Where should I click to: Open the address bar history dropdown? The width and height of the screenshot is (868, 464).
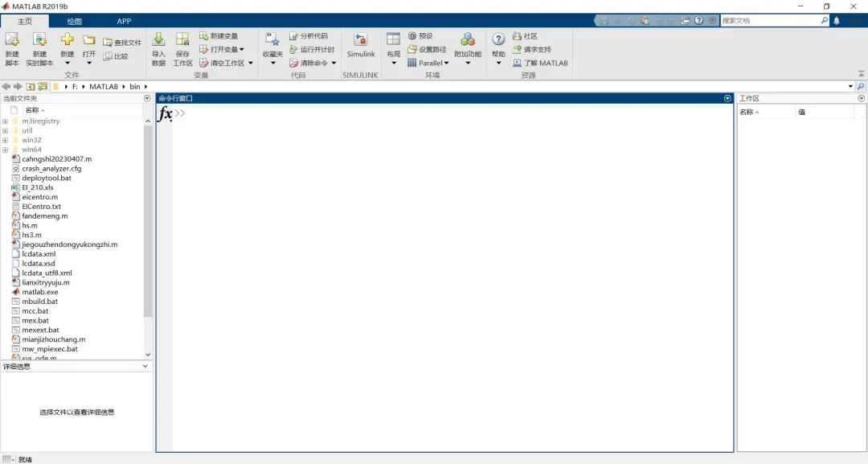pyautogui.click(x=850, y=86)
